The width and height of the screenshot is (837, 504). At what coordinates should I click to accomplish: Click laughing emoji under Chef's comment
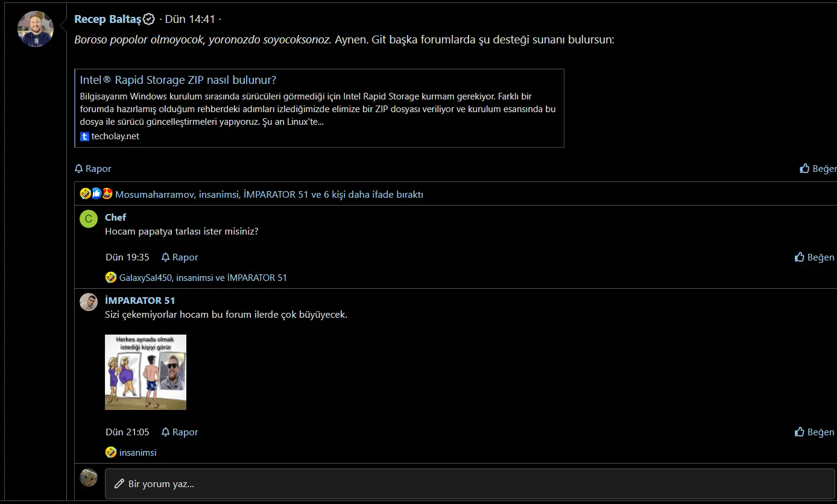111,277
